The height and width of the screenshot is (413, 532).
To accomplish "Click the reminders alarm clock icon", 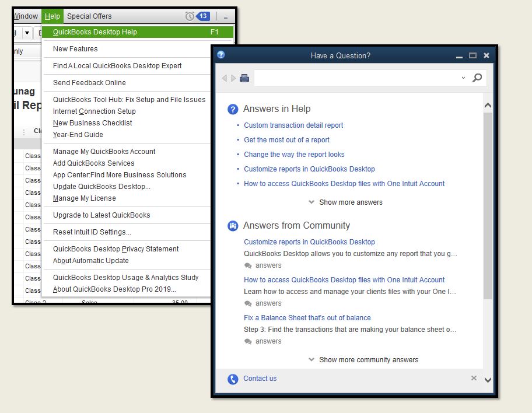I will pos(190,16).
